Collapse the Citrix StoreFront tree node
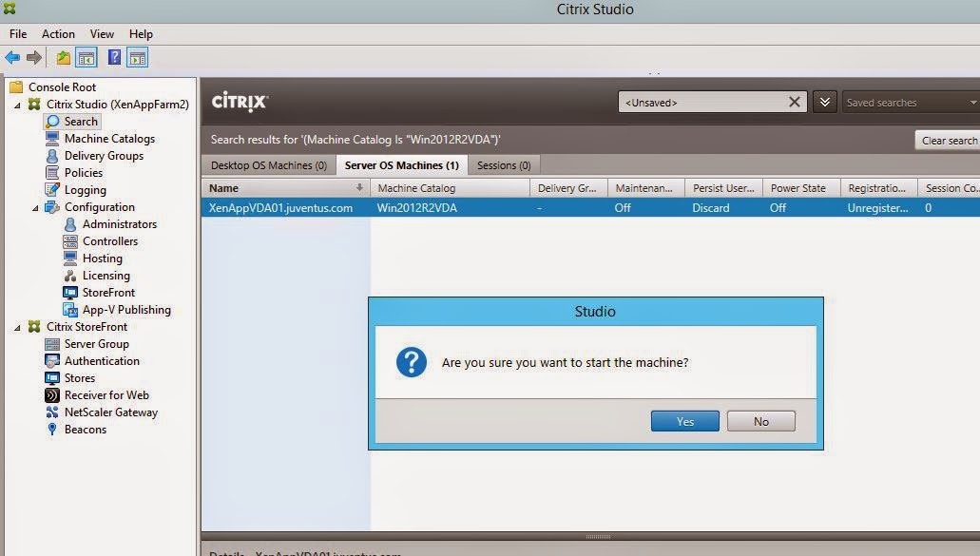The height and width of the screenshot is (556, 980). (17, 326)
